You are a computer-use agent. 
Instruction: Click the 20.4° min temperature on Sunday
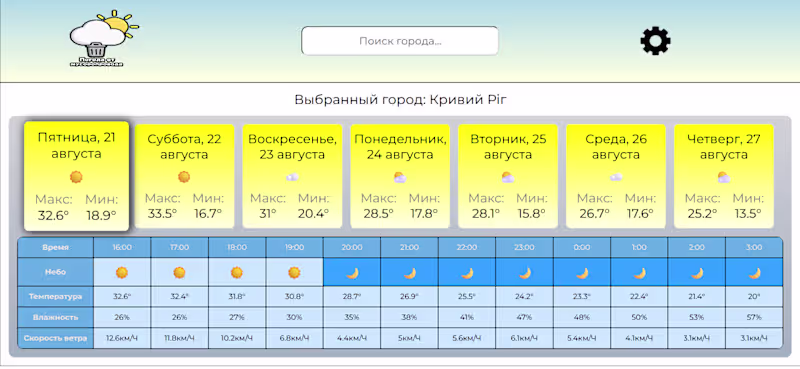[x=313, y=213]
